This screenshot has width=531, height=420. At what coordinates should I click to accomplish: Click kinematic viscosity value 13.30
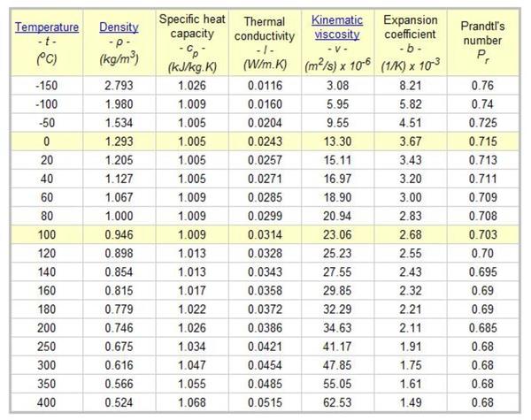(337, 141)
